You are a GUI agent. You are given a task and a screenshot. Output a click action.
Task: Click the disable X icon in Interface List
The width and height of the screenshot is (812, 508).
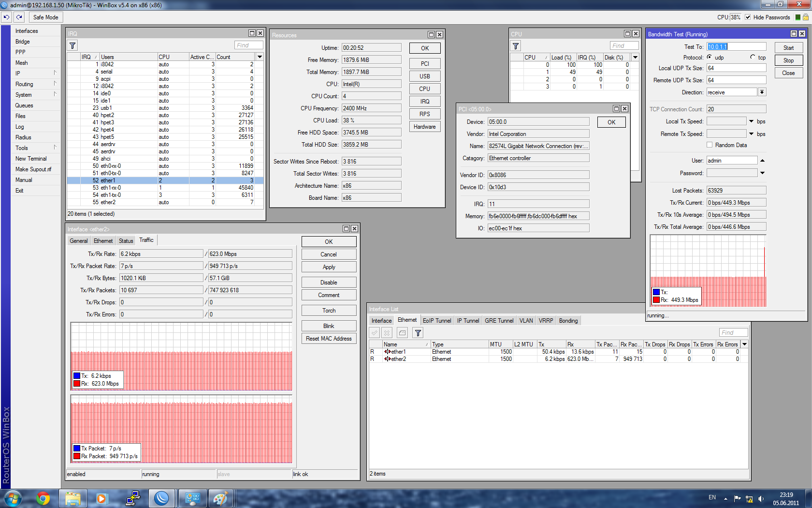[387, 333]
